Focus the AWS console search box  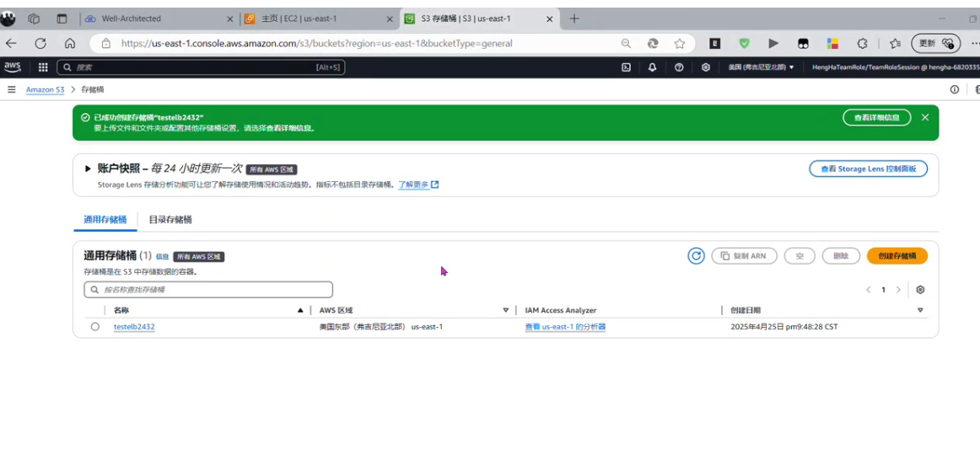pyautogui.click(x=201, y=67)
